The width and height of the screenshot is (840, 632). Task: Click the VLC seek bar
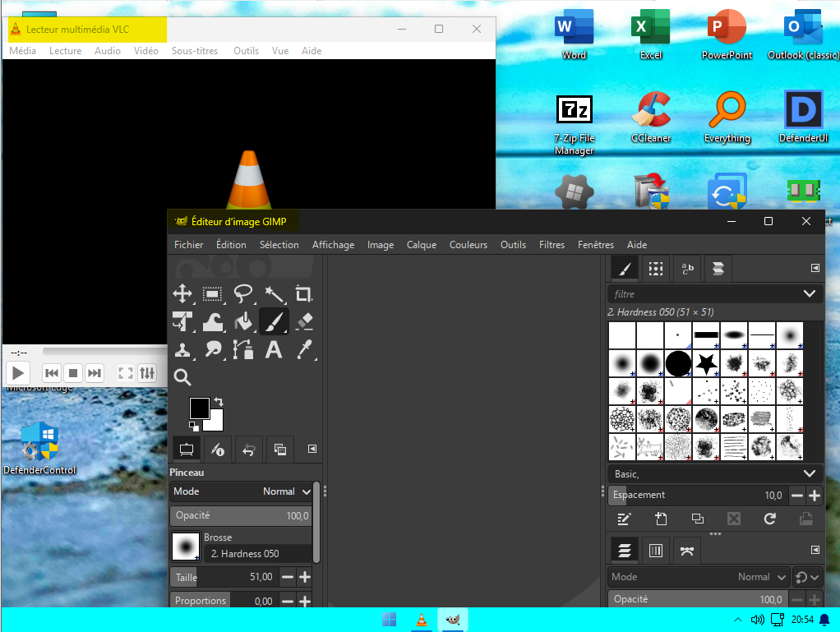pos(104,352)
